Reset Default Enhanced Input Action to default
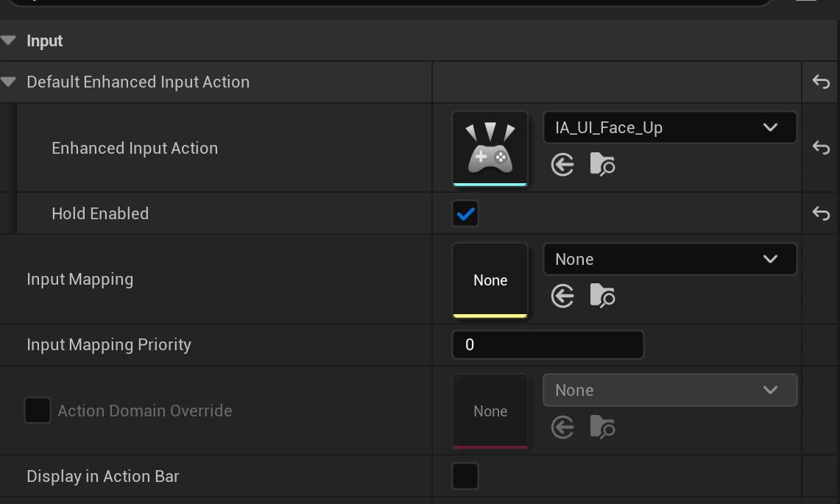Image resolution: width=840 pixels, height=504 pixels. coord(821,82)
